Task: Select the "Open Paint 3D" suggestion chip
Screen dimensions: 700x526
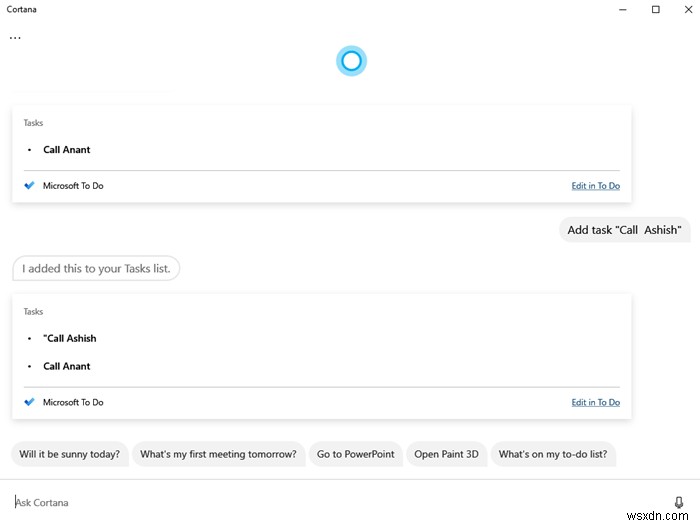Action: click(x=446, y=454)
